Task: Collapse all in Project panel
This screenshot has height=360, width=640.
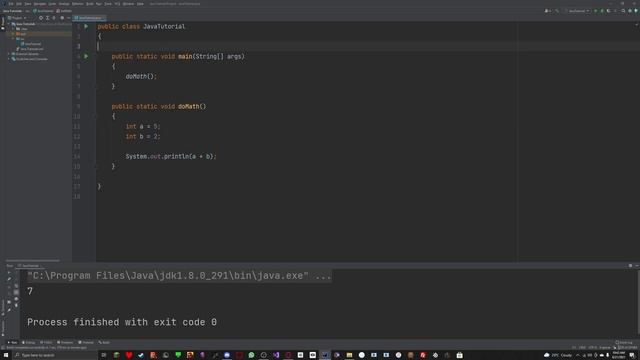Action: [x=54, y=18]
